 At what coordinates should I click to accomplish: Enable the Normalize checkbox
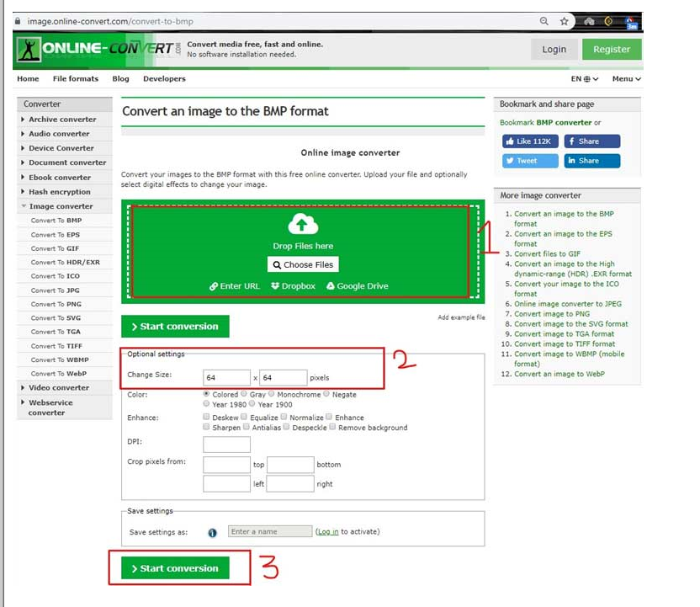(x=284, y=417)
